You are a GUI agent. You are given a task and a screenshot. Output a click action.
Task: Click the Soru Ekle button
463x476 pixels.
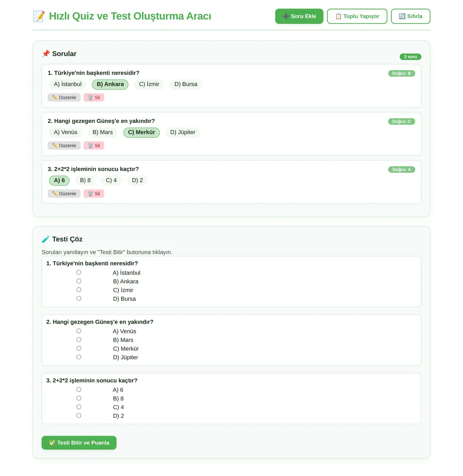(299, 16)
